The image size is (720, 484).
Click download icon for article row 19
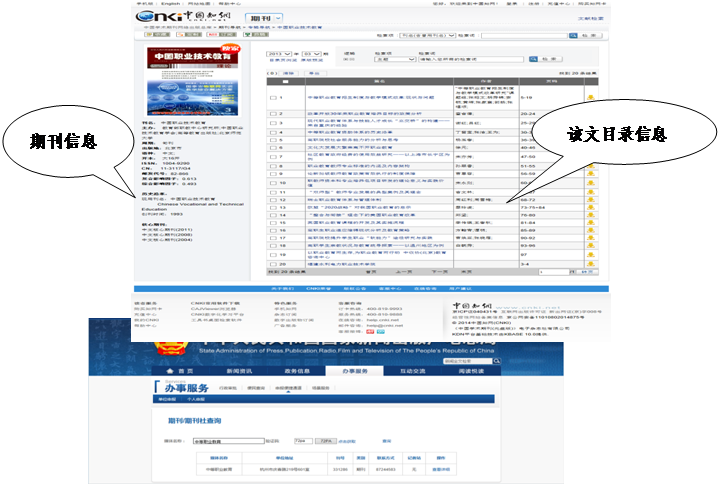click(x=591, y=254)
